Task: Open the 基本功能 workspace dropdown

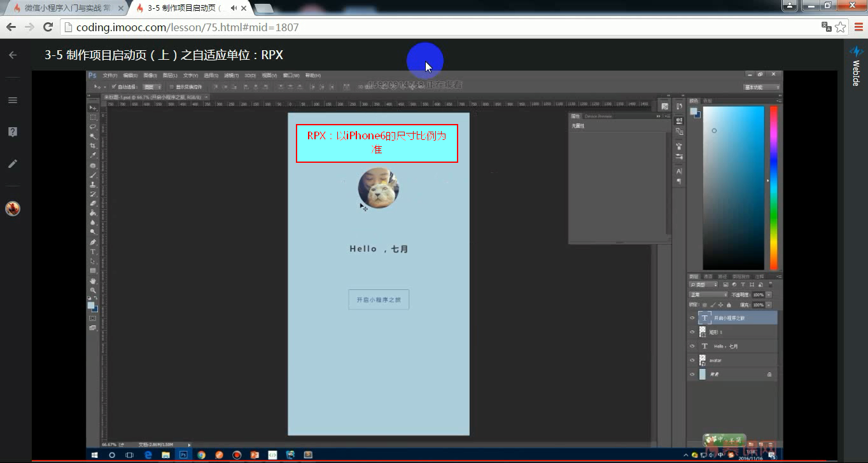Action: click(x=762, y=86)
